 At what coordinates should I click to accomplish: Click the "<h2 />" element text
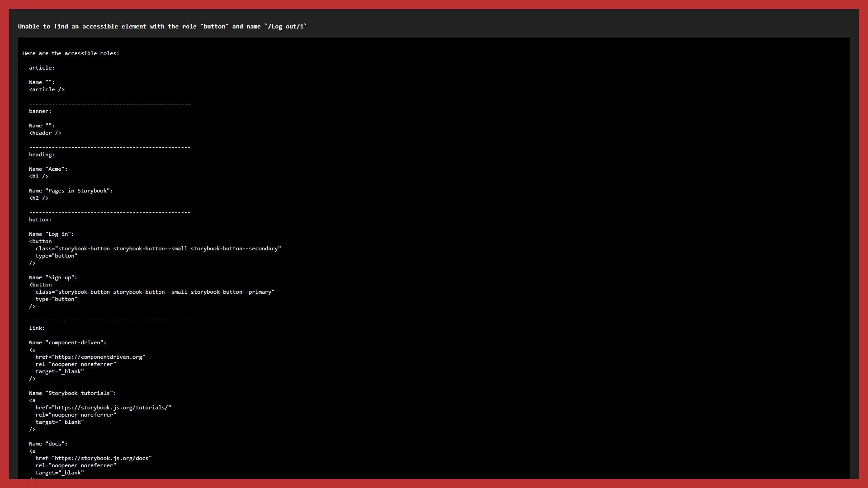point(39,198)
